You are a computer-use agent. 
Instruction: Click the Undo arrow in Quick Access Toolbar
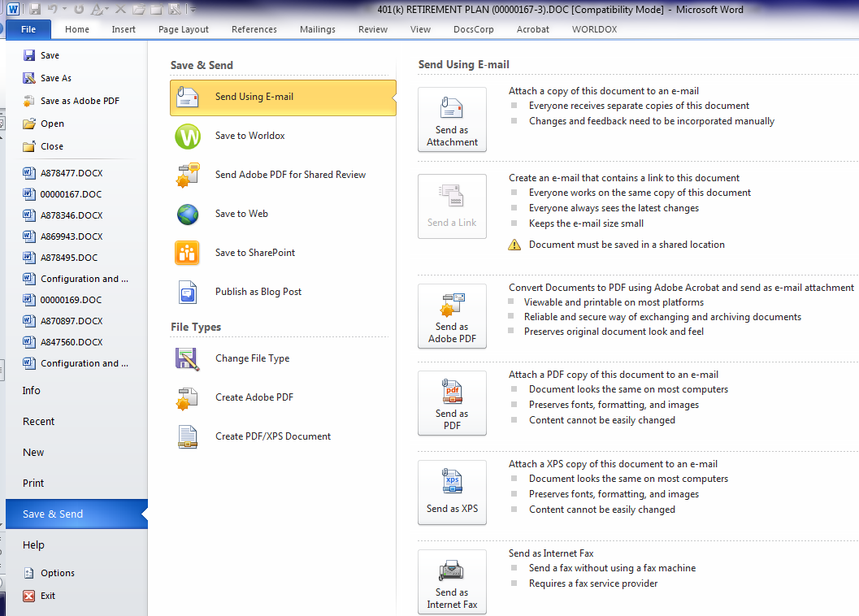click(53, 9)
